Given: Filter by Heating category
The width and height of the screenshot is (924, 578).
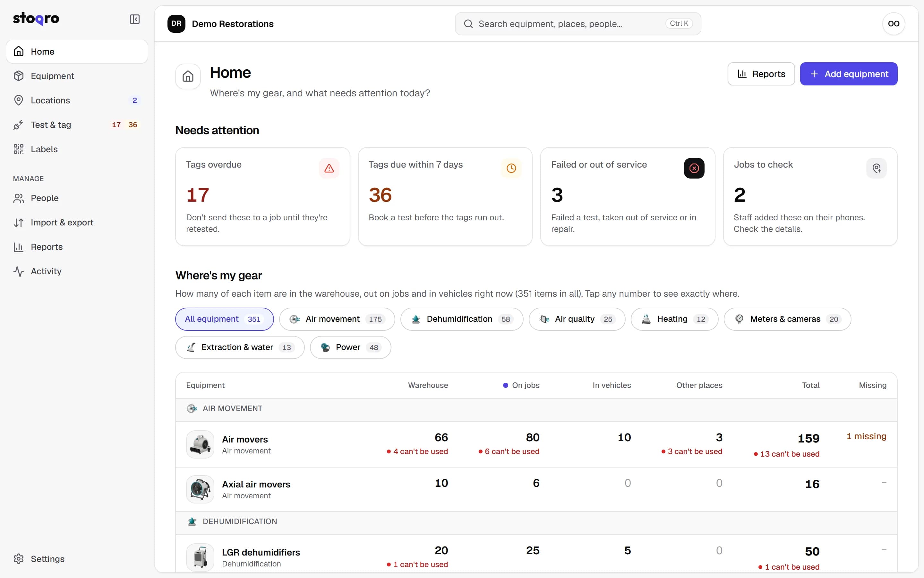Looking at the screenshot, I should [674, 319].
